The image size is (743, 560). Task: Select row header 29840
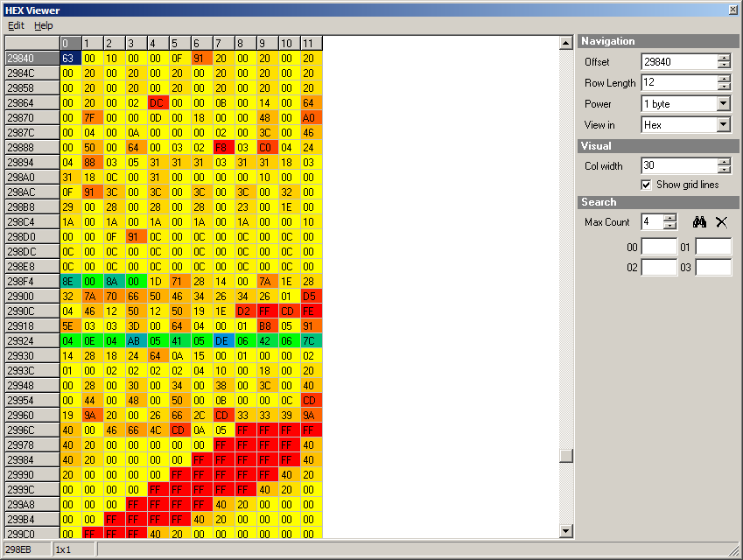coord(32,59)
